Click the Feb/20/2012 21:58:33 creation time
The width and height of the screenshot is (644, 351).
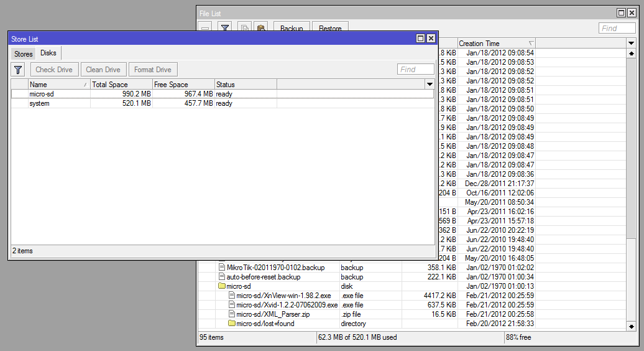(x=500, y=324)
